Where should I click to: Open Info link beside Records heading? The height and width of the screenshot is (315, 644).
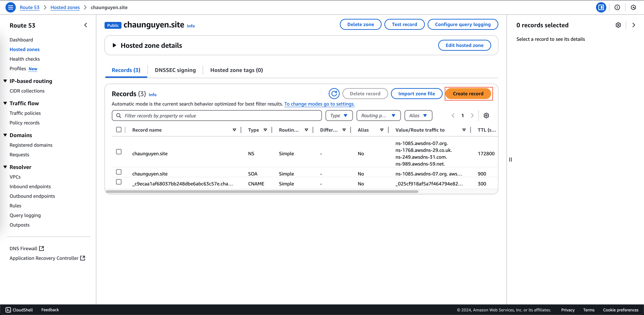click(153, 94)
